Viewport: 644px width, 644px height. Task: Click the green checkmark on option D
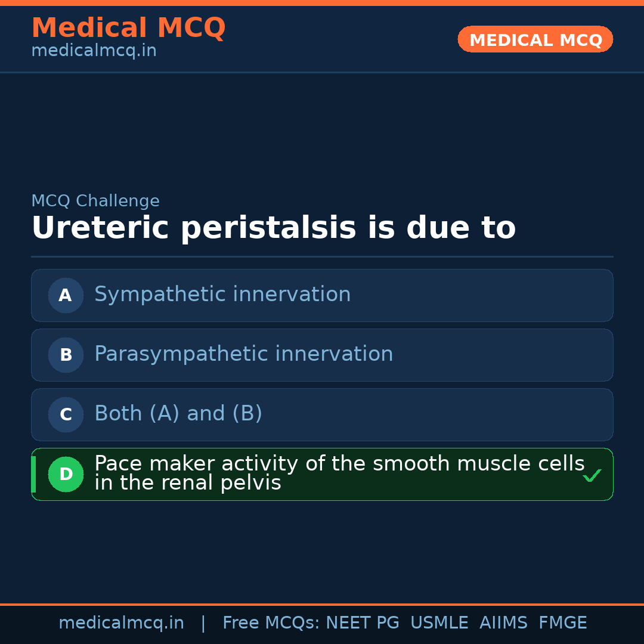point(592,475)
